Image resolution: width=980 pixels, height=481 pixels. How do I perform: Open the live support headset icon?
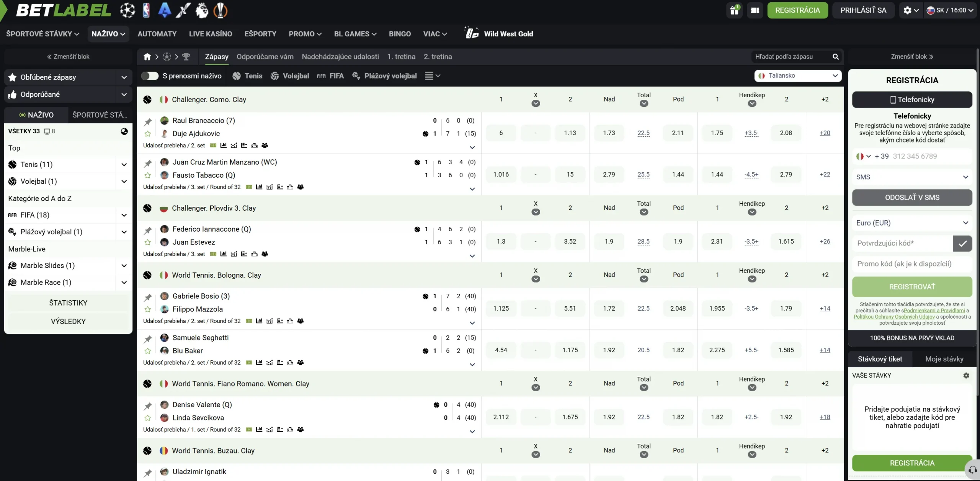tap(972, 470)
